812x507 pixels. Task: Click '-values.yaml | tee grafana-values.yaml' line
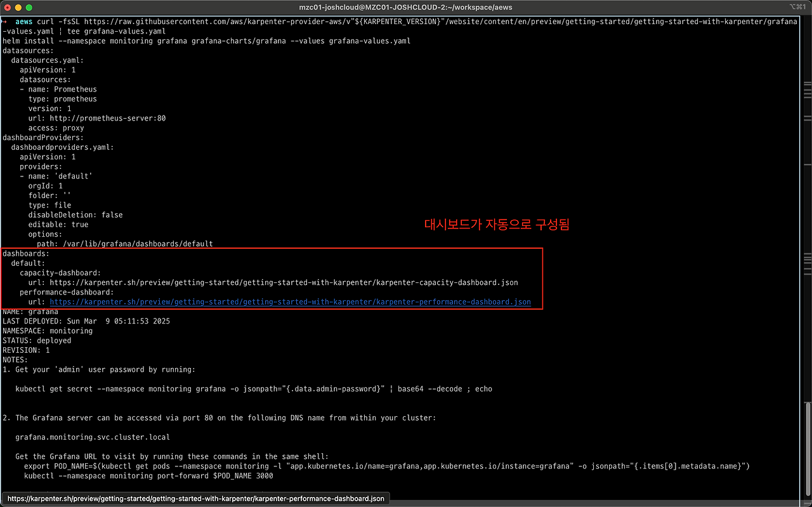84,31
